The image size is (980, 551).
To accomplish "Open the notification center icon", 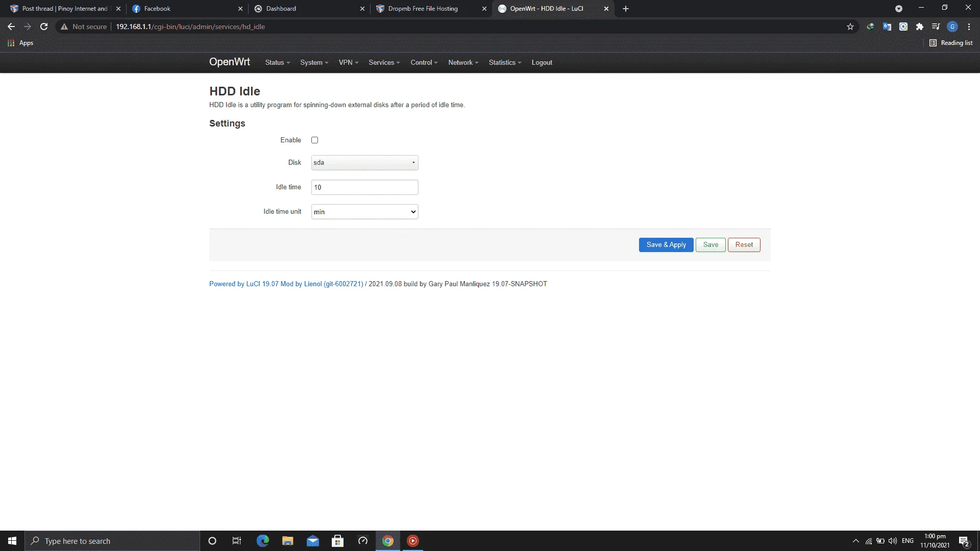I will pos(964,541).
